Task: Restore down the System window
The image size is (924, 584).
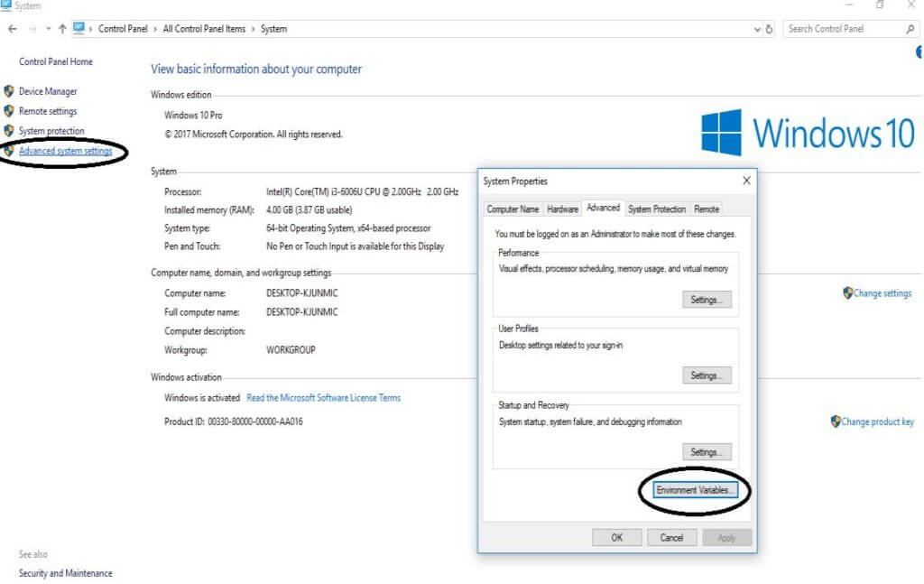Action: click(880, 5)
